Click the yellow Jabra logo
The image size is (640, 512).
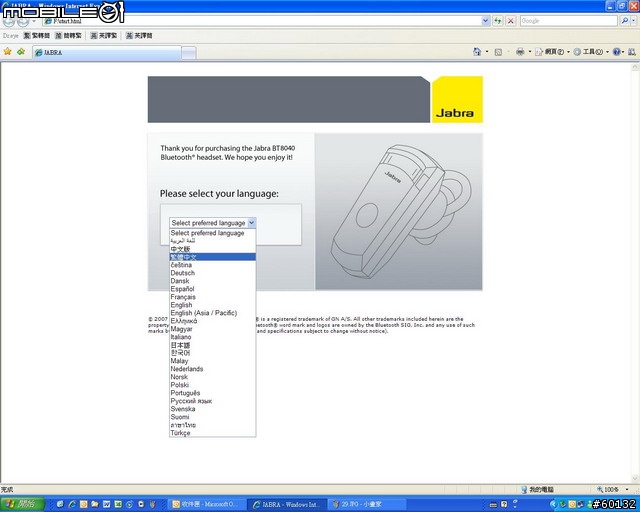pos(457,99)
